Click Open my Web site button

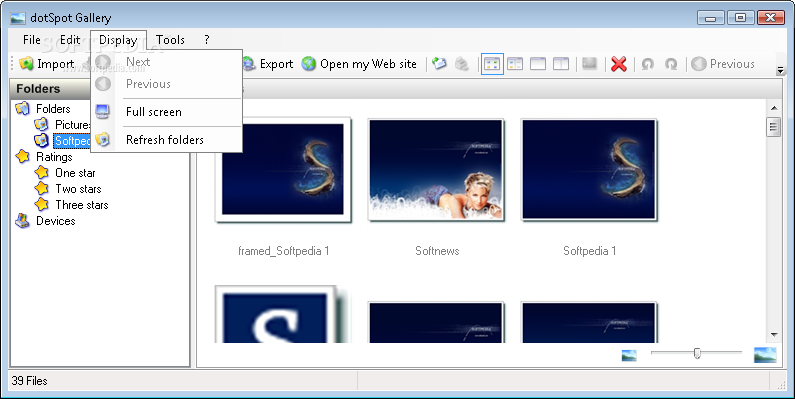coord(359,64)
